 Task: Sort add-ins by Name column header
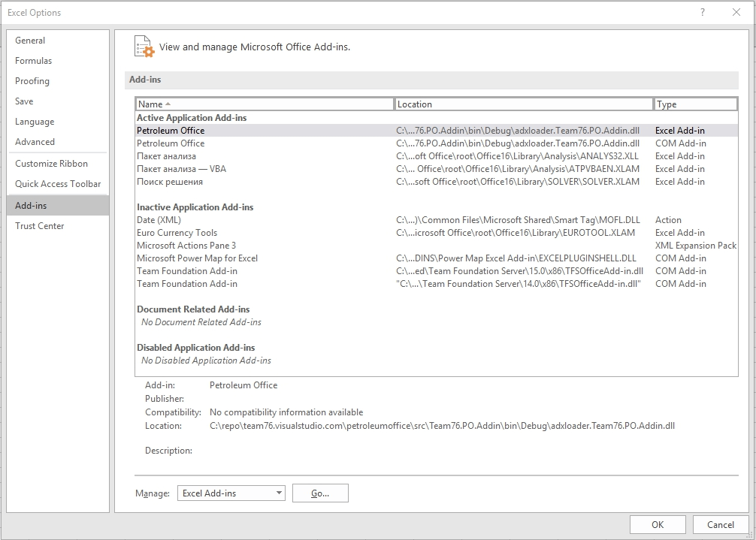[265, 104]
